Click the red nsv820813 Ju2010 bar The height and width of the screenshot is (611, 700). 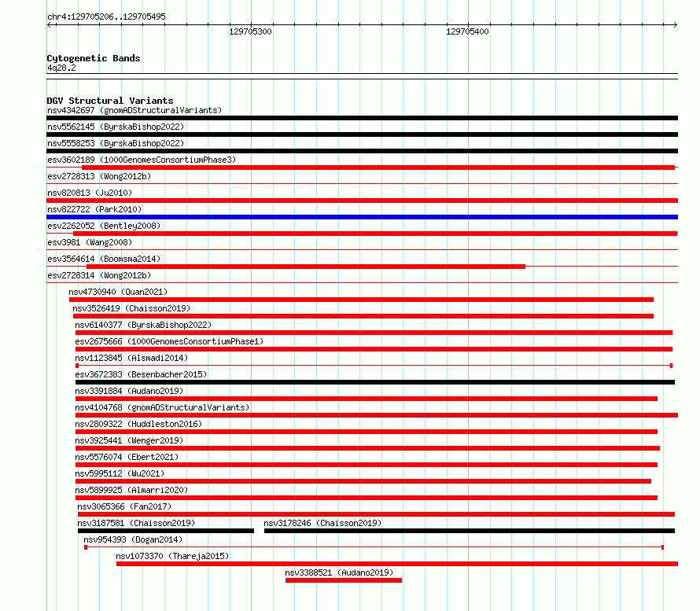[362, 201]
